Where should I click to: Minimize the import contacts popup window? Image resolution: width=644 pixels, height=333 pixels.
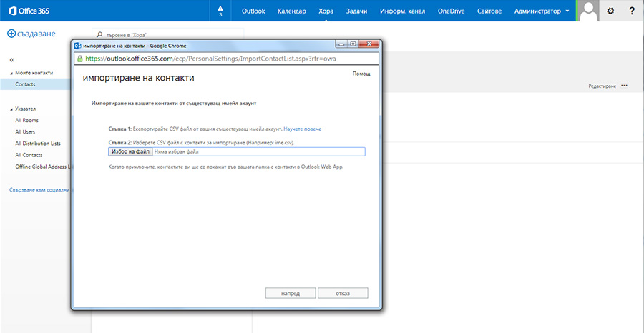[x=341, y=44]
